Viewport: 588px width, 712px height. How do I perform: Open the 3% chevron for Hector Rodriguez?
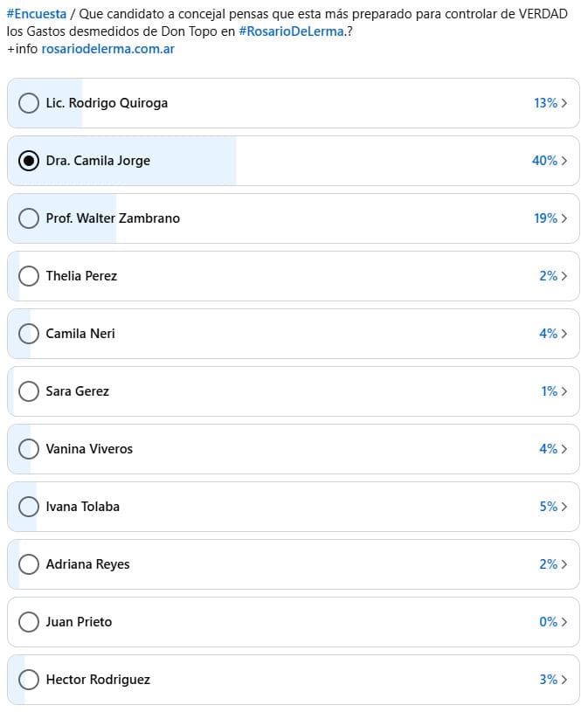point(564,680)
